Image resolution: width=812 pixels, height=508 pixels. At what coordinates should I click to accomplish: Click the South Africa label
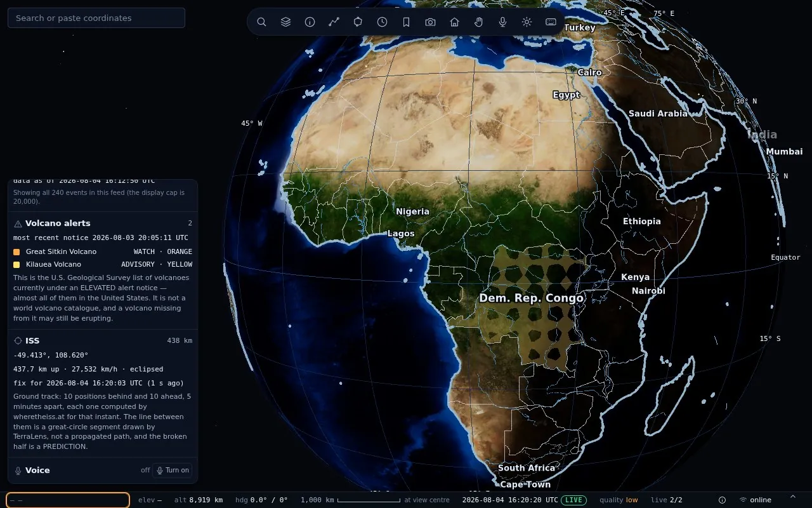coord(527,468)
